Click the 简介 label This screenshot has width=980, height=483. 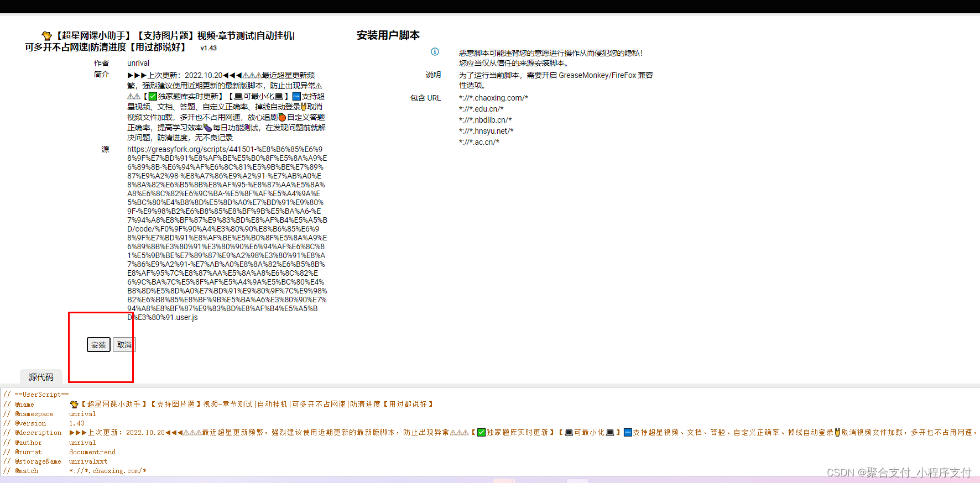101,74
